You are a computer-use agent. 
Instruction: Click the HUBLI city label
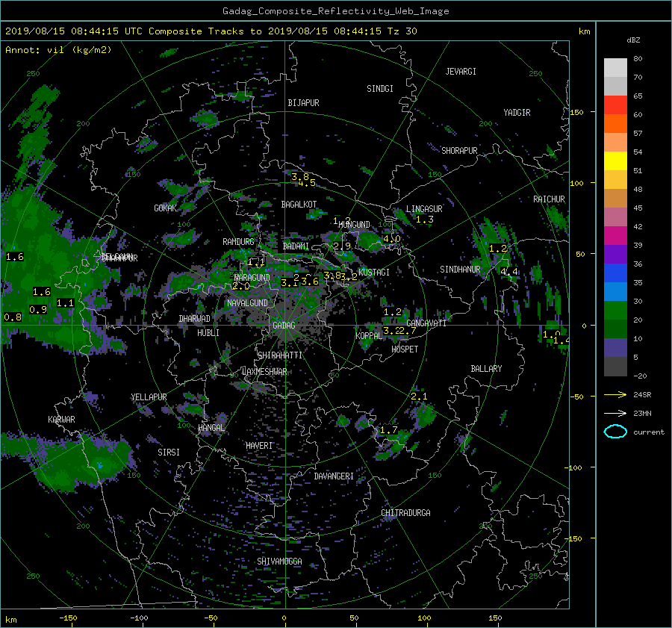(x=208, y=332)
